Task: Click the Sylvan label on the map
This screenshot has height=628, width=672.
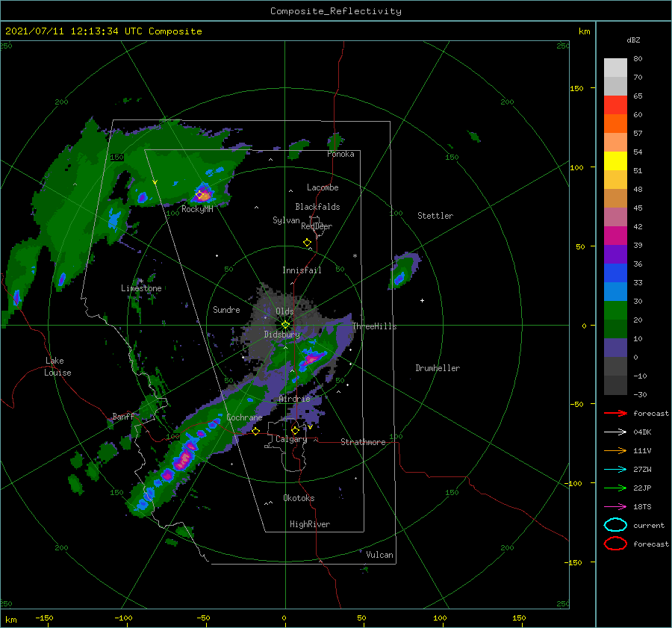Action: tap(286, 220)
